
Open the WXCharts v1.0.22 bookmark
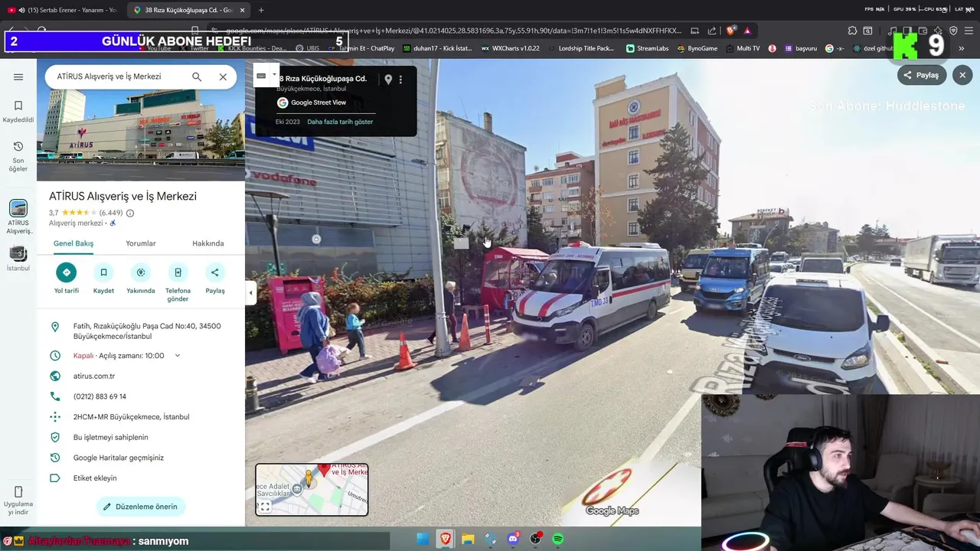510,48
